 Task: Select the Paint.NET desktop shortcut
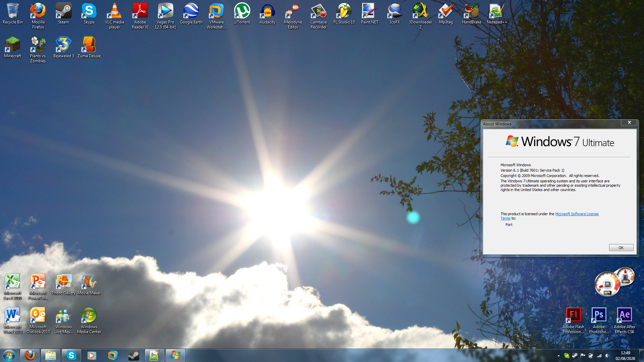tap(369, 14)
